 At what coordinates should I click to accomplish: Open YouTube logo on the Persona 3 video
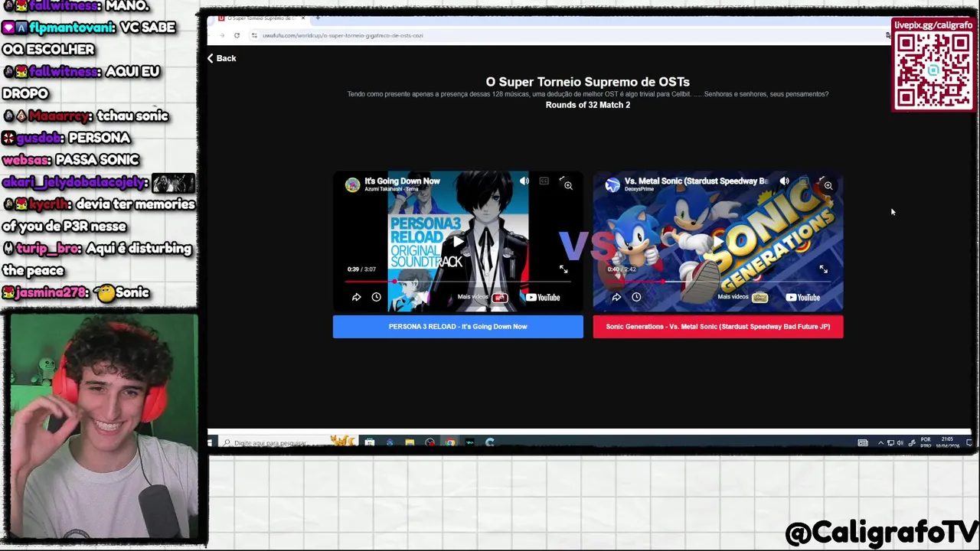point(544,298)
